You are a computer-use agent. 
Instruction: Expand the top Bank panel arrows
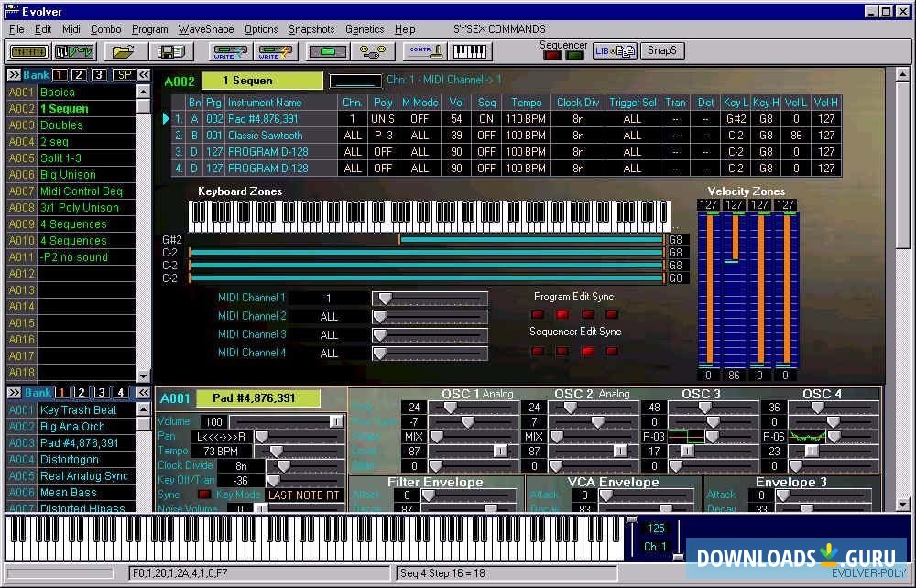click(x=15, y=74)
